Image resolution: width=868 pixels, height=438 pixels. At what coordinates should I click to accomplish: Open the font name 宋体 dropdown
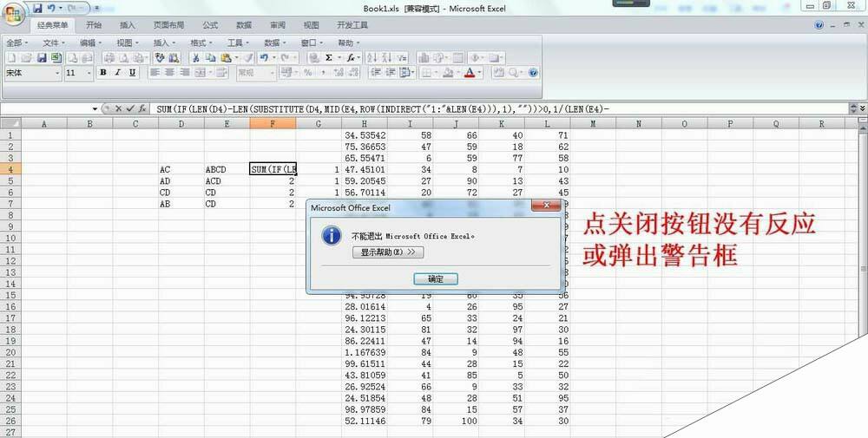click(57, 73)
